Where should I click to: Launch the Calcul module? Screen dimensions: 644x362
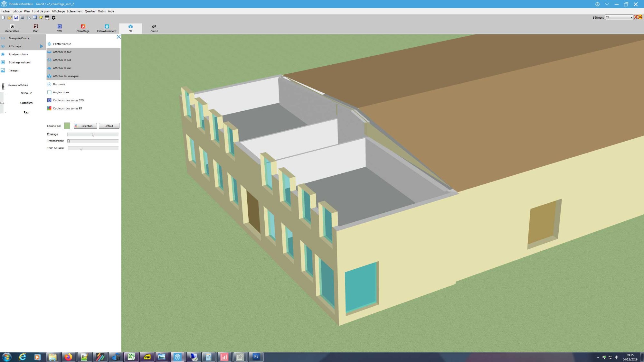point(154,28)
